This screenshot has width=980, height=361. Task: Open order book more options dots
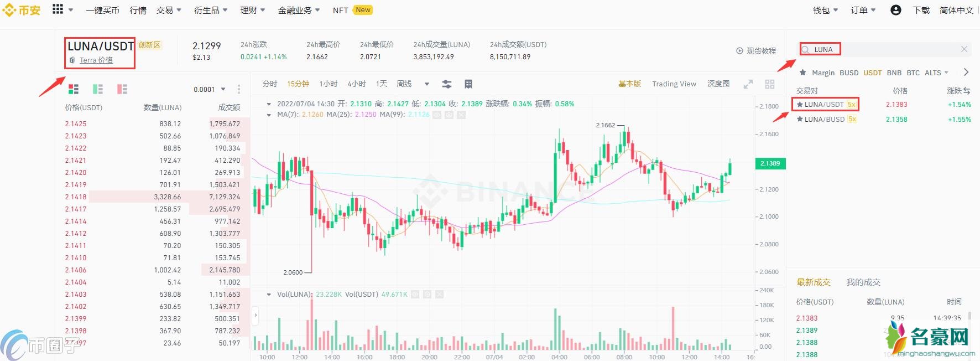pos(239,89)
